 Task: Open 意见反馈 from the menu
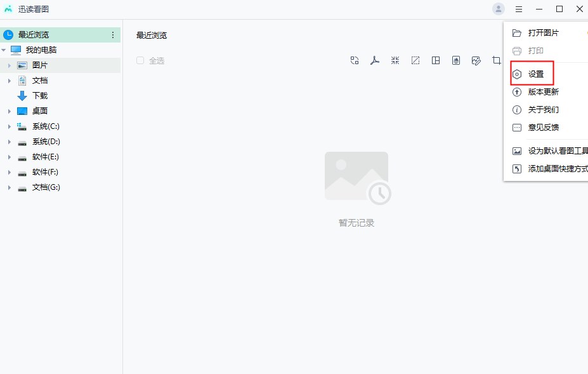[543, 128]
